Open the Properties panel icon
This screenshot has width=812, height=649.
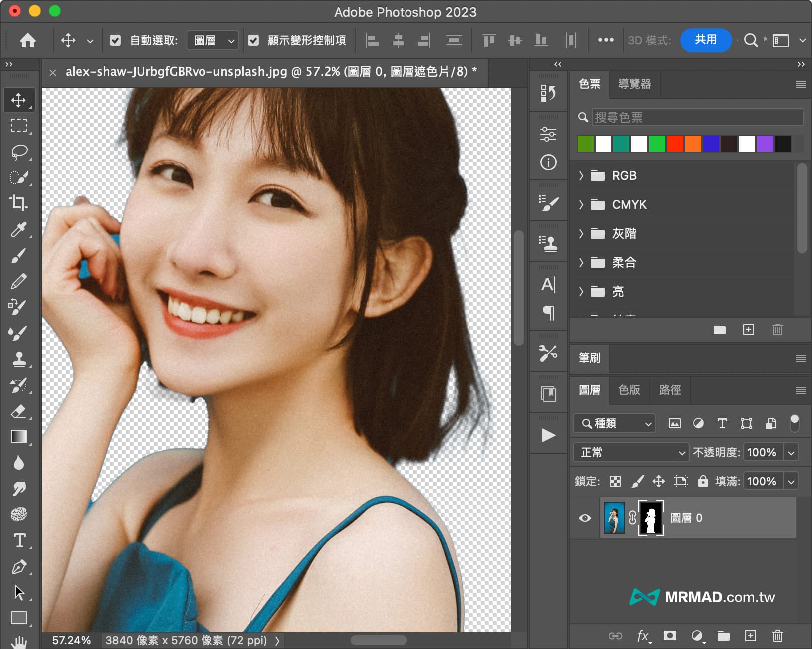pyautogui.click(x=548, y=134)
